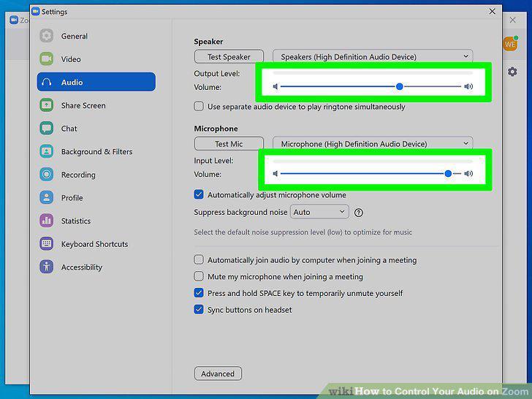Click the Accessibility figure icon
The height and width of the screenshot is (399, 532).
(47, 267)
